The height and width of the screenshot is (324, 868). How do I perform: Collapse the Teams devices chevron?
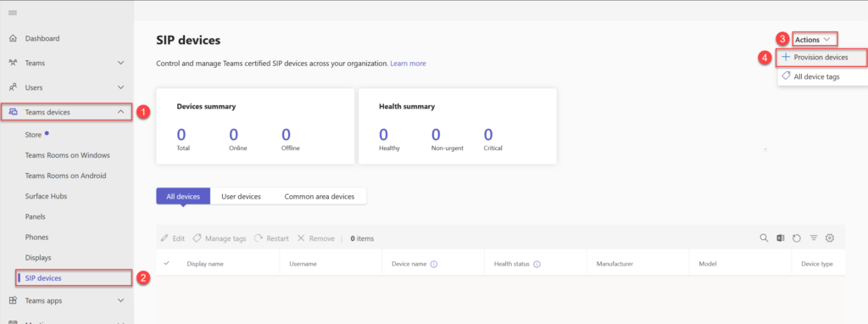pyautogui.click(x=121, y=112)
